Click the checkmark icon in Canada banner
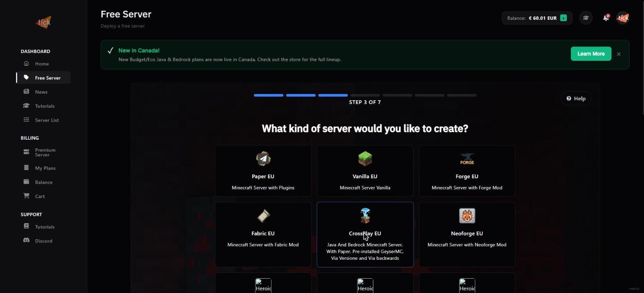This screenshot has width=644, height=293. 110,51
